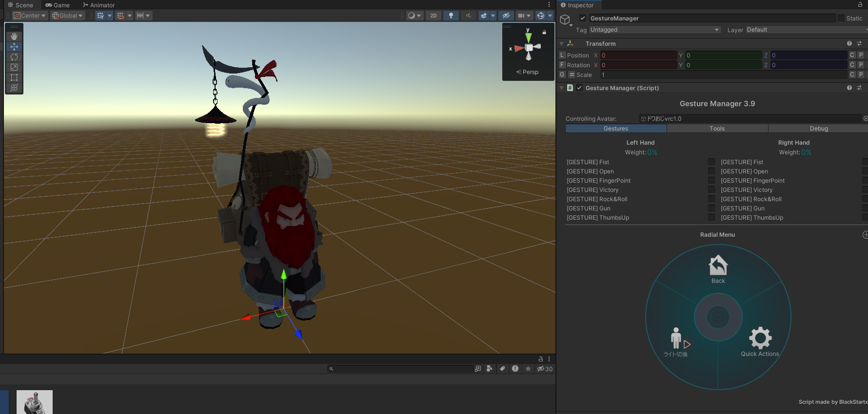Open the Tools section button
The image size is (868, 414).
tap(717, 129)
